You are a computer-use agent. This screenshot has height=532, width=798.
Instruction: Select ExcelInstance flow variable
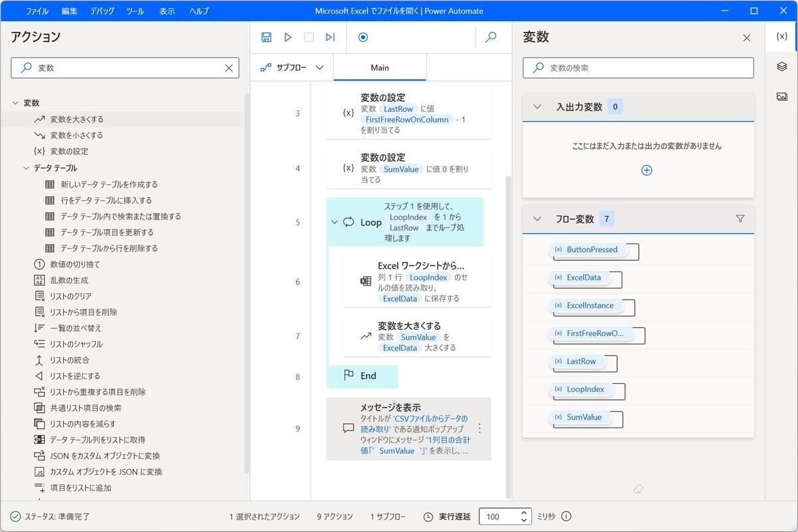(585, 305)
